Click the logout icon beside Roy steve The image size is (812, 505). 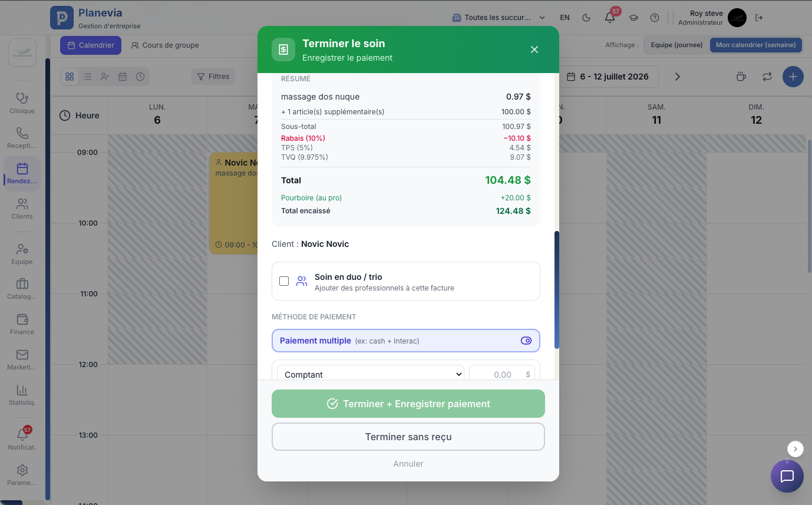click(x=759, y=18)
